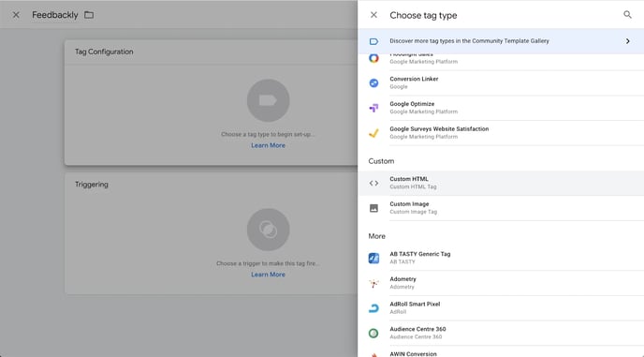Image resolution: width=644 pixels, height=357 pixels.
Task: Click the Tag Configuration placeholder icon
Action: tap(268, 100)
